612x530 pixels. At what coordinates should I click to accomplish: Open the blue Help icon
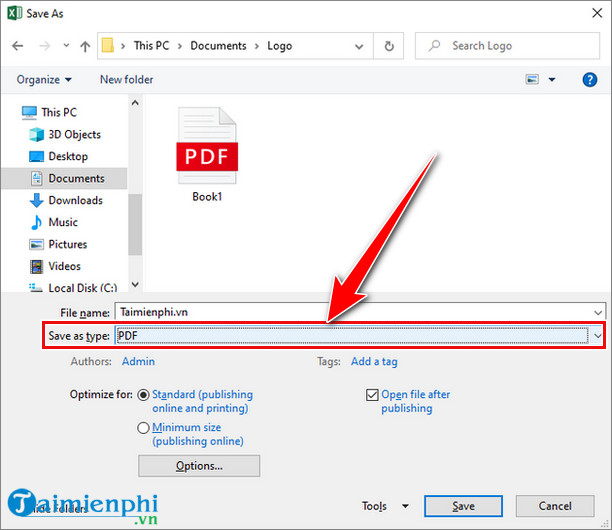[589, 80]
